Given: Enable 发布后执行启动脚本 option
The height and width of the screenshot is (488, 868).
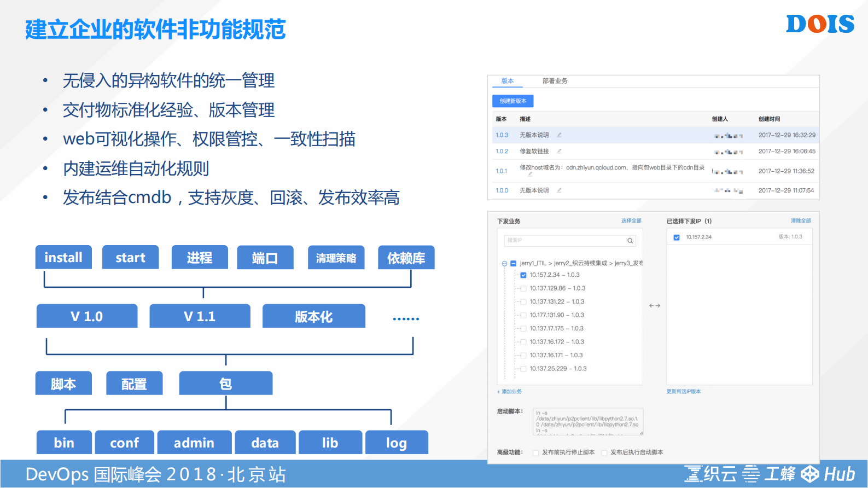Looking at the screenshot, I should point(604,452).
